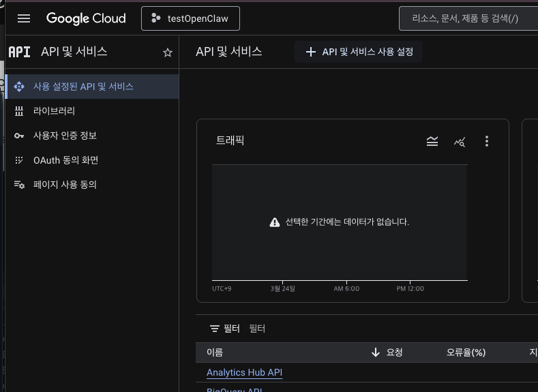
Task: Open the hamburger navigation menu
Action: [24, 18]
